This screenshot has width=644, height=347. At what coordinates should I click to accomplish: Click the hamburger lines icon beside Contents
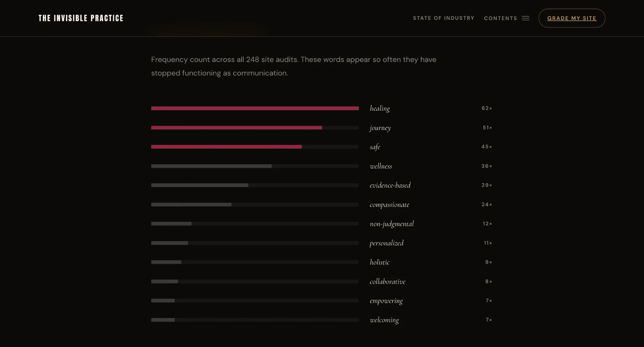coord(525,18)
